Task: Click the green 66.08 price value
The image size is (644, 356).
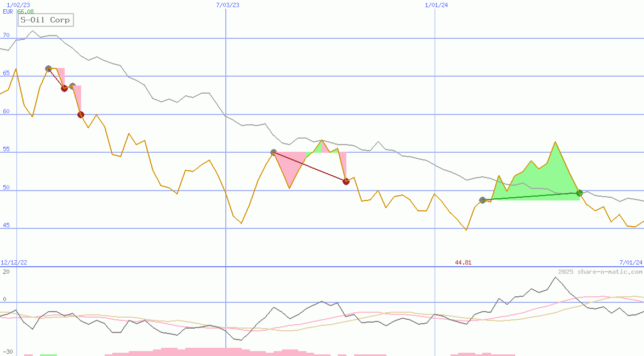Action: 25,12
